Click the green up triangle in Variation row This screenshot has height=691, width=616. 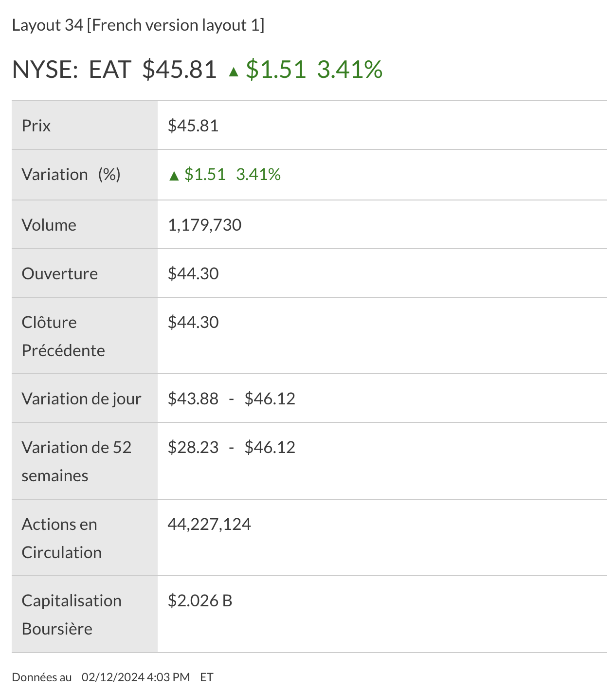[174, 176]
